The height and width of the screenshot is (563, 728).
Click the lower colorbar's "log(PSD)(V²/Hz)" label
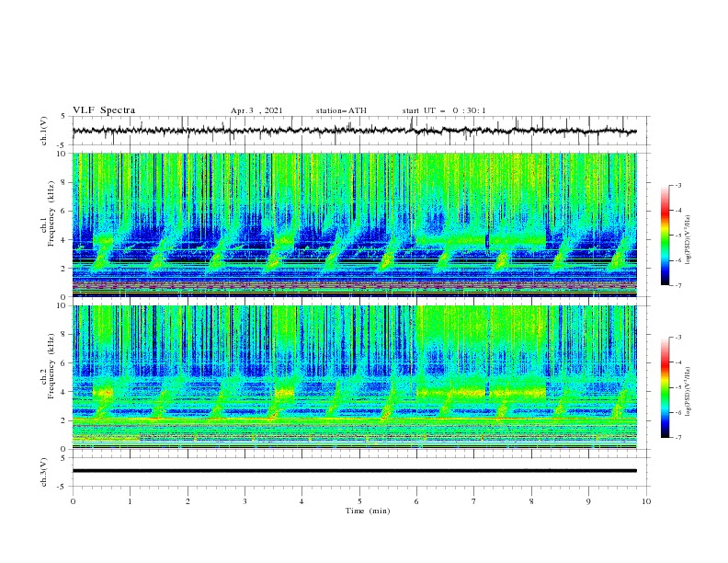tap(688, 393)
